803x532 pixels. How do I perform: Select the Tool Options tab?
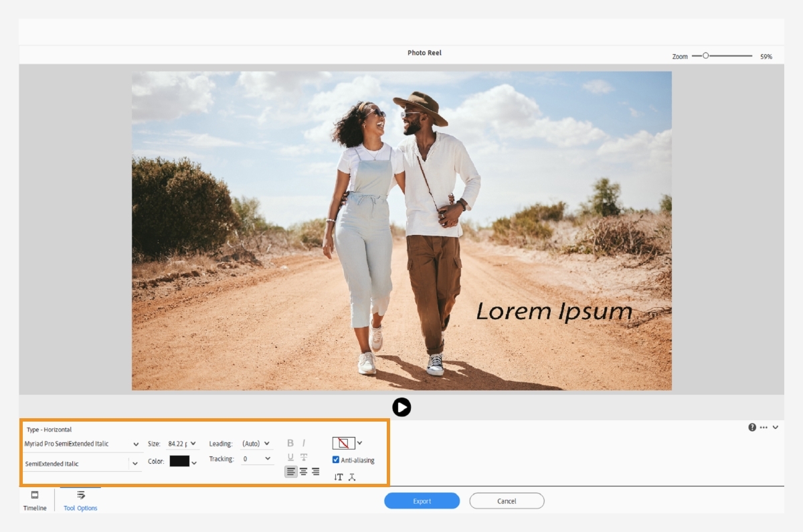tap(79, 501)
